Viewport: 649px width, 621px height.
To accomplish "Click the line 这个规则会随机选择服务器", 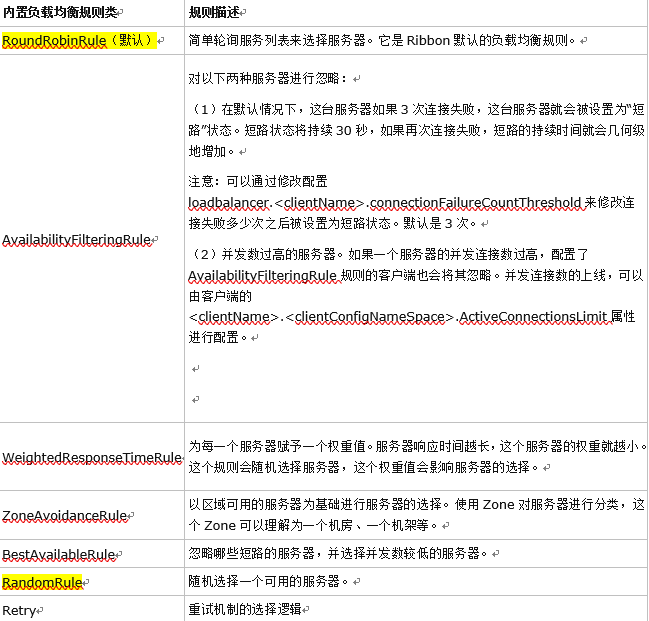I will click(x=363, y=467).
